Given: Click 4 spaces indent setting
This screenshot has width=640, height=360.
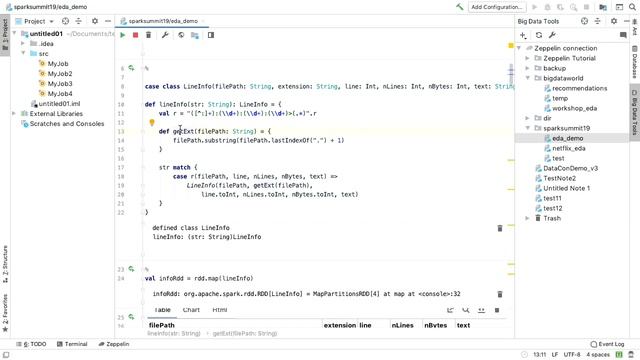Looking at the screenshot, I should coord(598,355).
